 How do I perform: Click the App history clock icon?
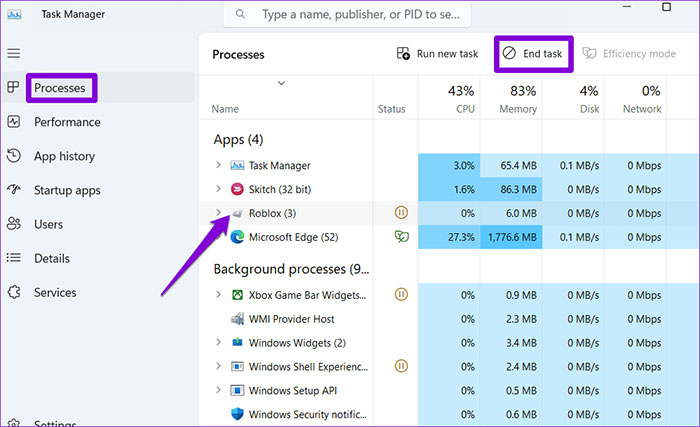click(14, 156)
